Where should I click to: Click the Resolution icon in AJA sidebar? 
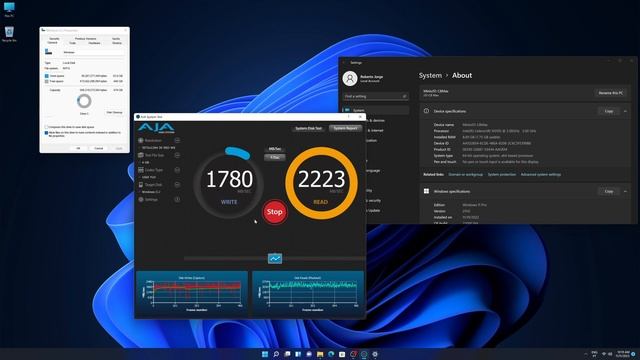(x=141, y=140)
